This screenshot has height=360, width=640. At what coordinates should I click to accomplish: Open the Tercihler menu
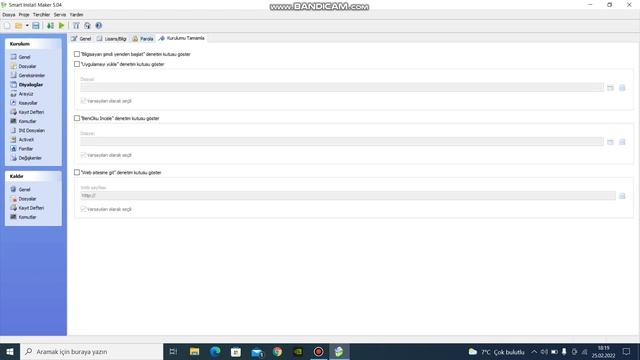(41, 15)
